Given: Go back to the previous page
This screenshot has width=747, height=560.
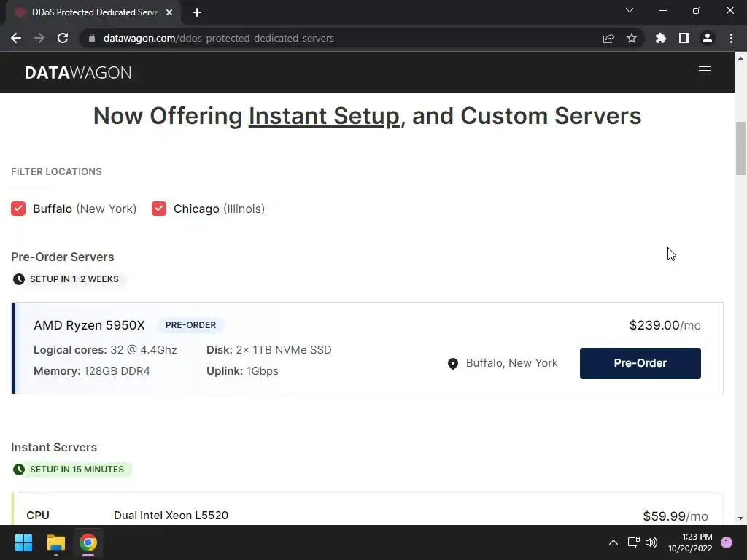Looking at the screenshot, I should point(16,38).
